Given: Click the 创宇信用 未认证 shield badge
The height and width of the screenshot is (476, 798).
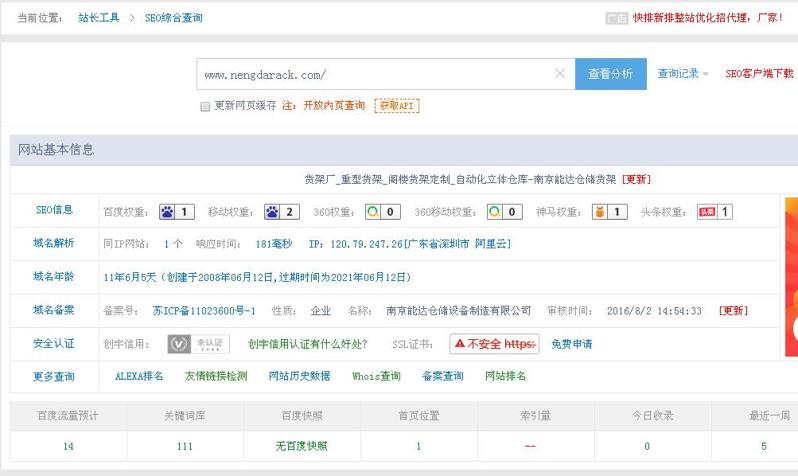Looking at the screenshot, I should pos(198,344).
